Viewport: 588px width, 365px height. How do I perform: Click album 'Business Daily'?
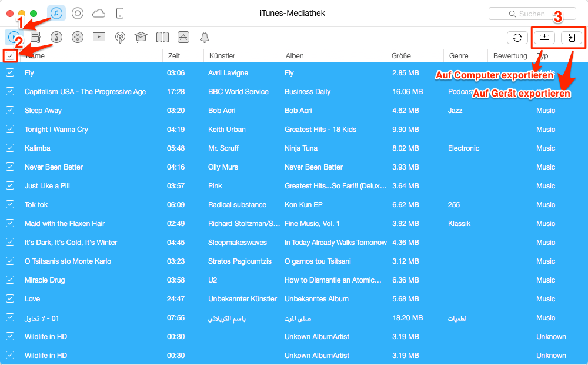tap(308, 92)
